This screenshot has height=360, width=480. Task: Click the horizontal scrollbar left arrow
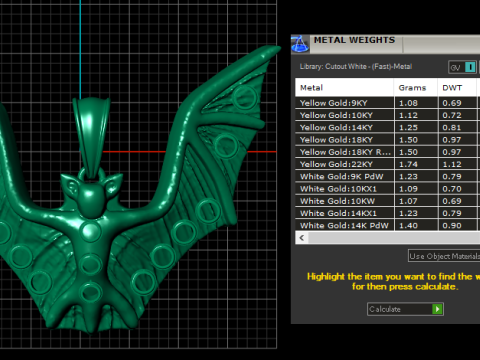(x=302, y=238)
